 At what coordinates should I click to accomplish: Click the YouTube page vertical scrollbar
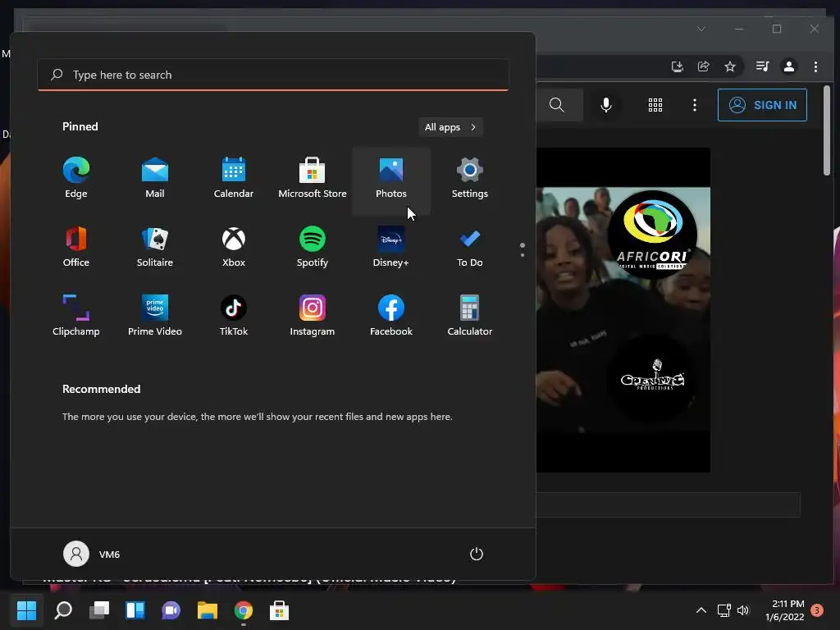click(827, 130)
